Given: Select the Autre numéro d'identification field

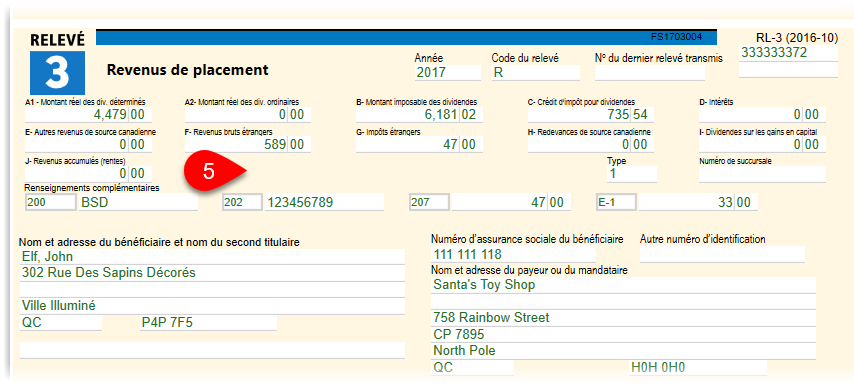Looking at the screenshot, I should [722, 254].
